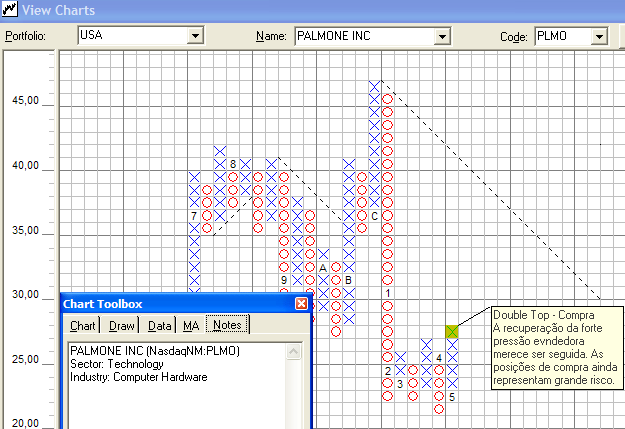Click the View Charts window icon
The image size is (625, 429).
(x=9, y=9)
